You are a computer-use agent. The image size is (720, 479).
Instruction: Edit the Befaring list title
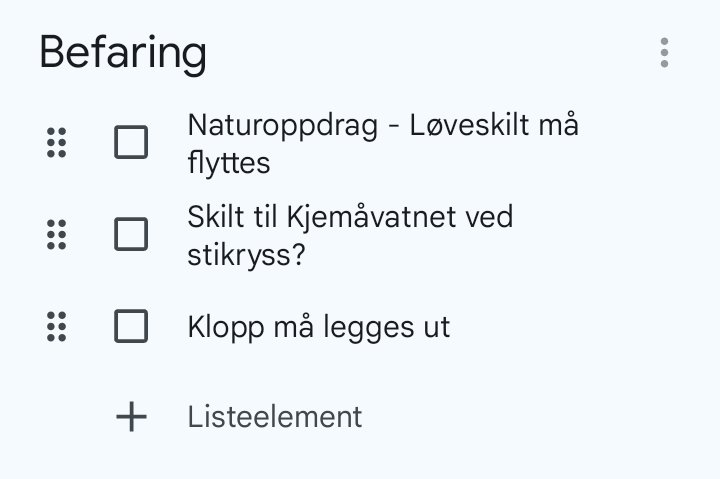click(123, 52)
